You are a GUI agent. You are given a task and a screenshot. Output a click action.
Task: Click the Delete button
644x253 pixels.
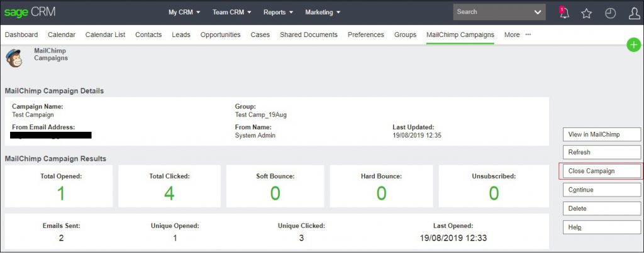tap(602, 208)
